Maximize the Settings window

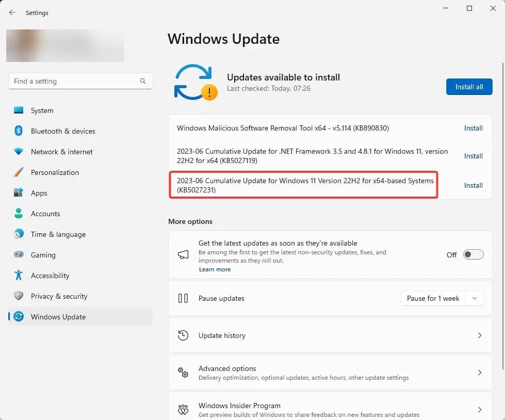tap(469, 8)
